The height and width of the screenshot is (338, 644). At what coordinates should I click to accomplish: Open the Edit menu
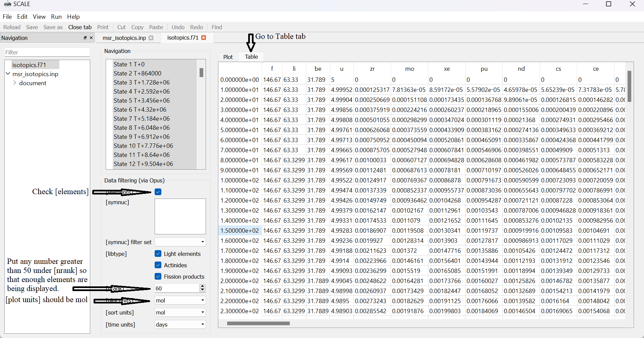pos(22,17)
